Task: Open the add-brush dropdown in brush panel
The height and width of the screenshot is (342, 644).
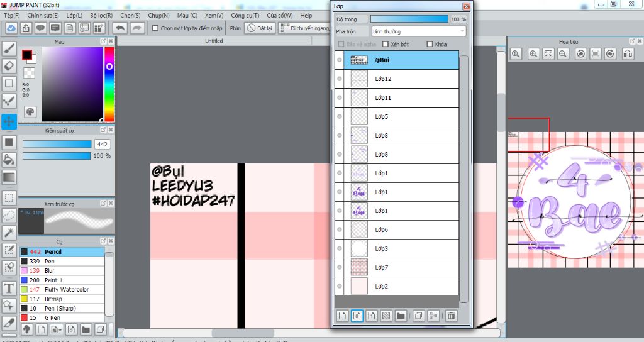Action: pyautogui.click(x=56, y=329)
